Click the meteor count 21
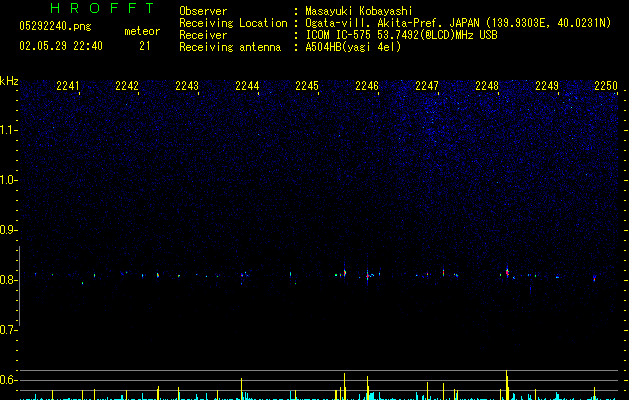 coord(144,46)
